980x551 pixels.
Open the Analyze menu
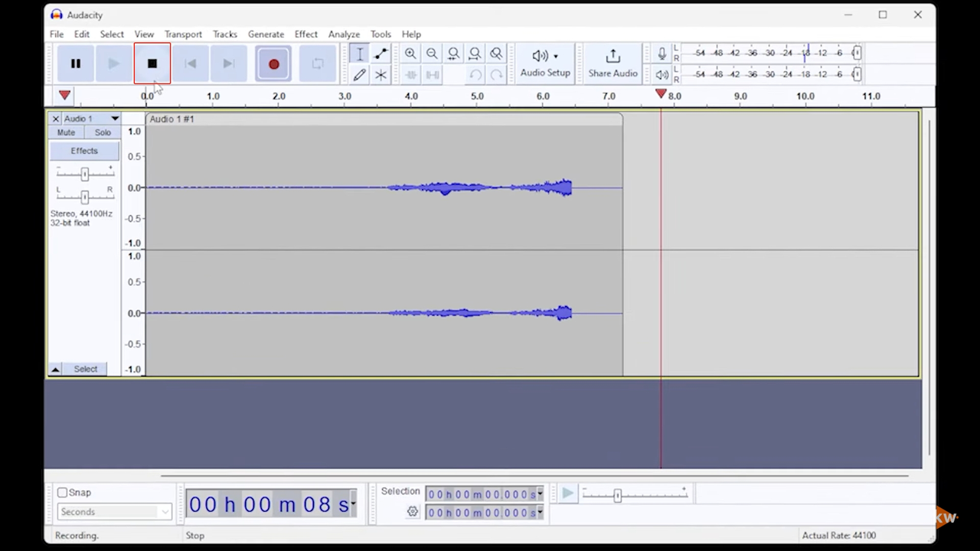[344, 34]
